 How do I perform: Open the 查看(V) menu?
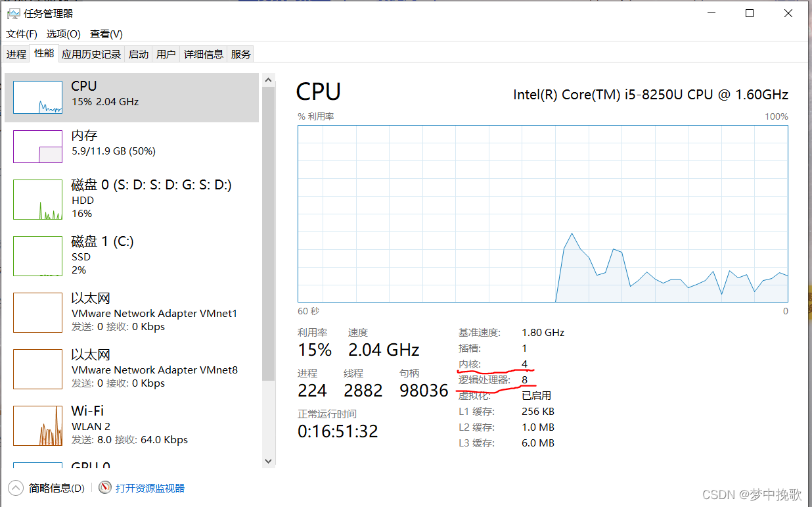(x=106, y=34)
